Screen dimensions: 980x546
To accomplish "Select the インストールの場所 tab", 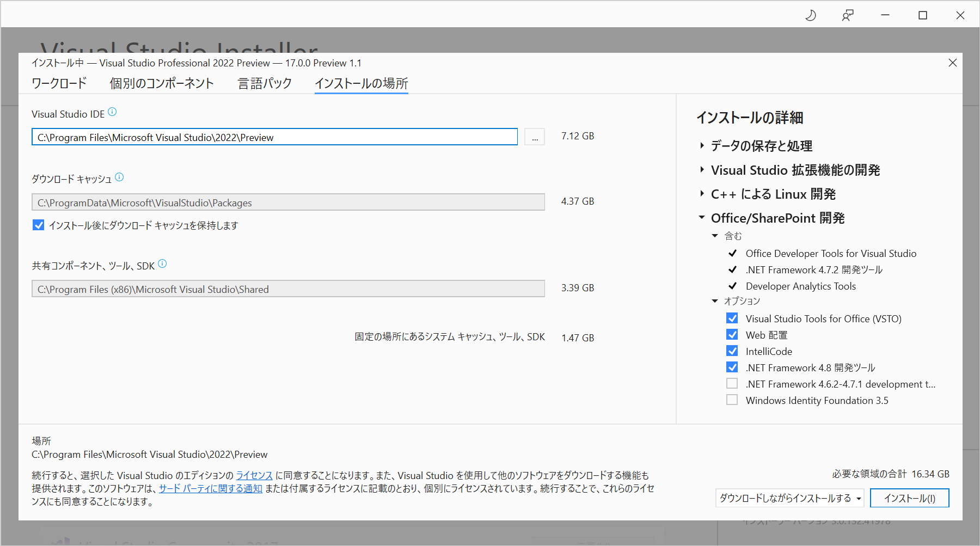I will pos(362,83).
